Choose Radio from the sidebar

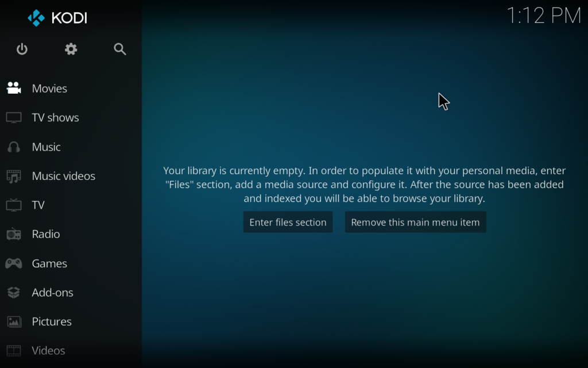(x=46, y=235)
